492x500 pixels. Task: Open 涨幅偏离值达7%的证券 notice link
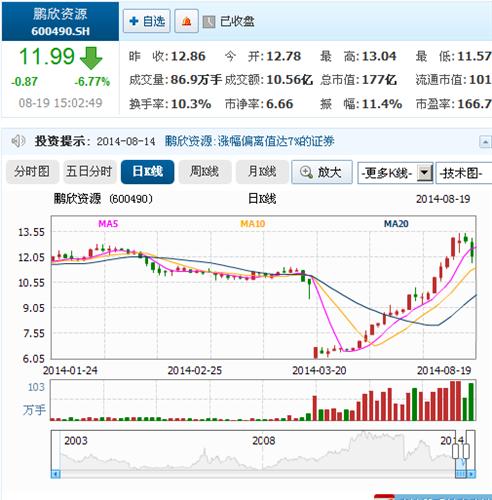(249, 141)
